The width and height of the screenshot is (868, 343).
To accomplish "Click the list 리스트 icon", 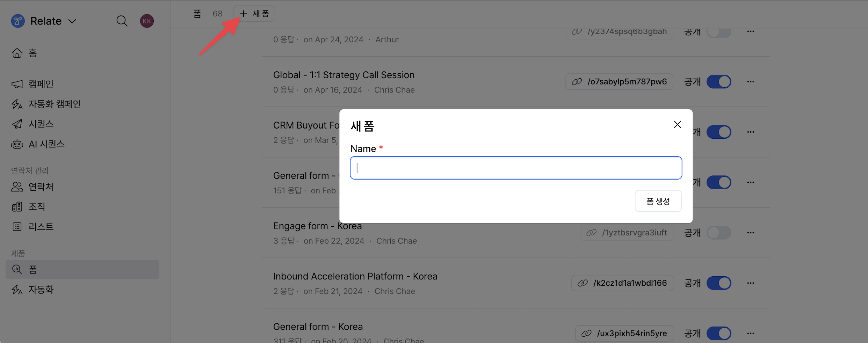I will (x=17, y=227).
